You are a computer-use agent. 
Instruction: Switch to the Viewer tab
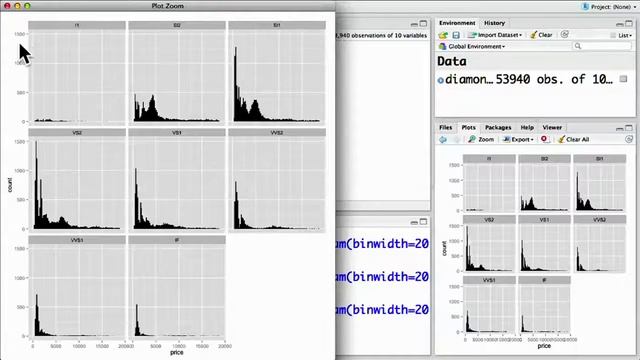coord(552,127)
